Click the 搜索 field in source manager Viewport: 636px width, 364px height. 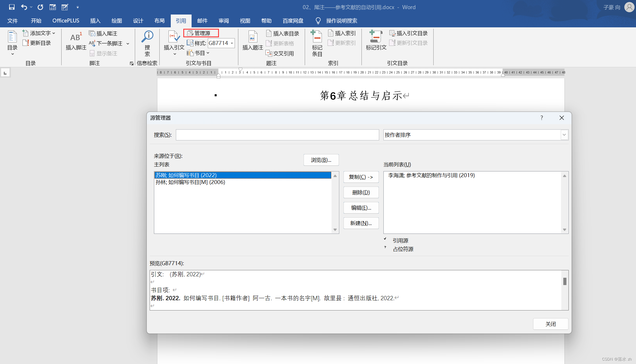coord(277,135)
